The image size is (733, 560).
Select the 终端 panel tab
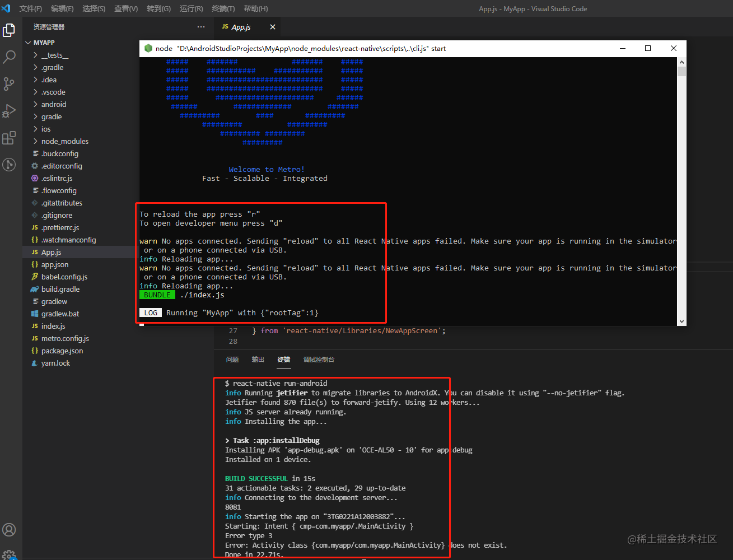pyautogui.click(x=284, y=360)
